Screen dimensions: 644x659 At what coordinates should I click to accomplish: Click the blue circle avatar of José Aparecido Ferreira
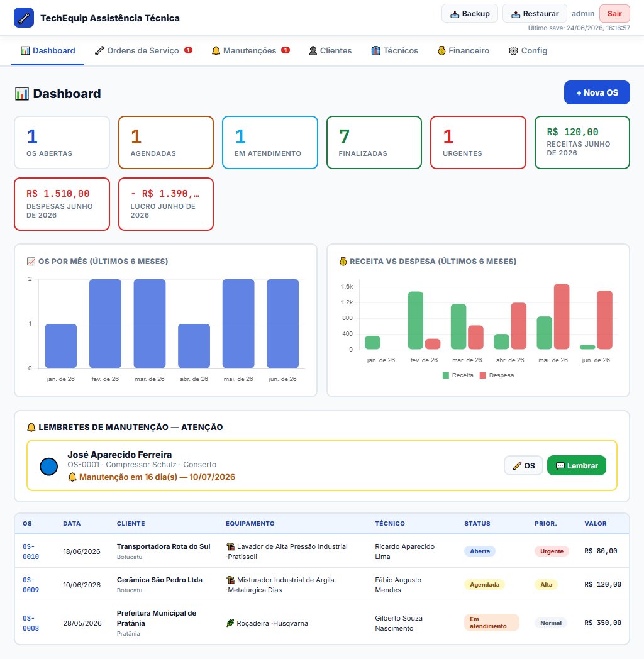[x=49, y=467]
